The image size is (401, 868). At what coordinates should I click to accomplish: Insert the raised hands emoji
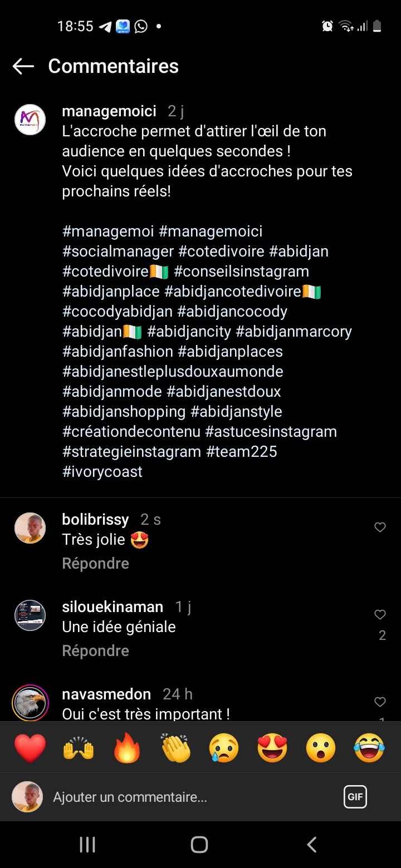79,748
